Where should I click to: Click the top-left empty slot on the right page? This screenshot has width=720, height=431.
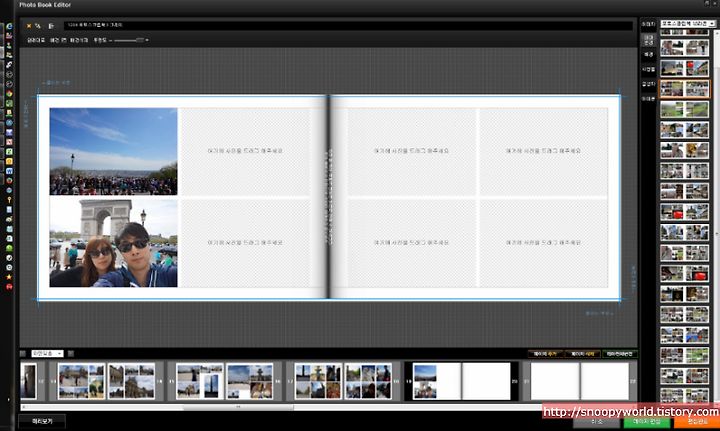[411, 151]
